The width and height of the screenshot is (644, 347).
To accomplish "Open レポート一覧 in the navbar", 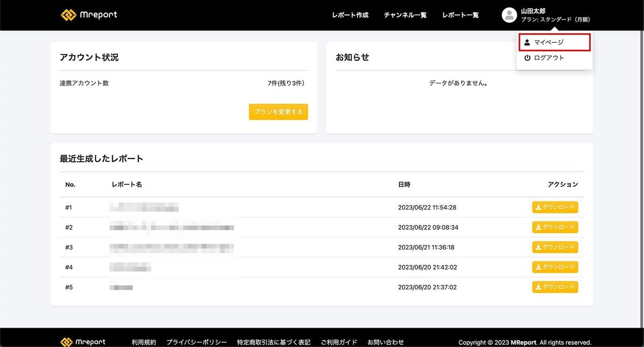I will click(x=460, y=15).
